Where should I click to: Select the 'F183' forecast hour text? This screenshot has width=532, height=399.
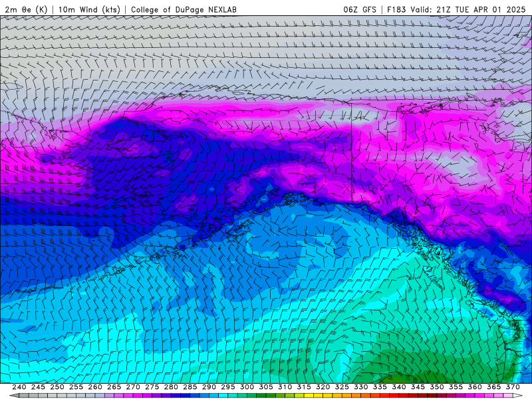tap(396, 9)
